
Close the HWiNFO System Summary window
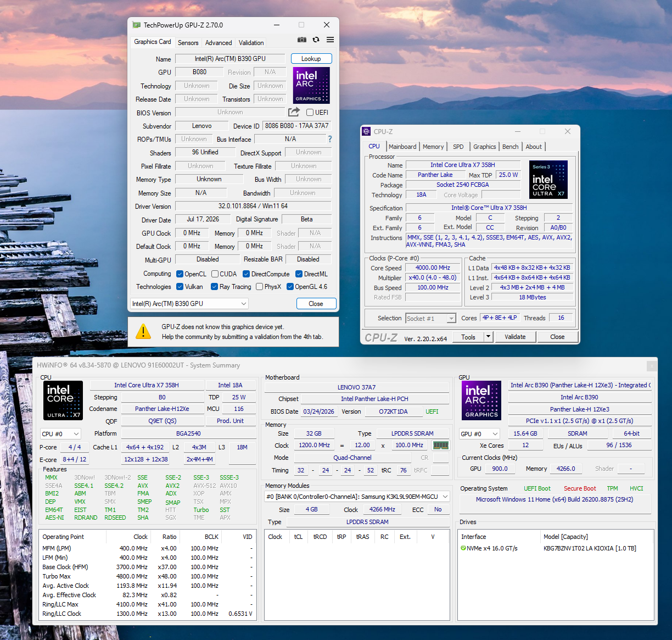pyautogui.click(x=652, y=365)
